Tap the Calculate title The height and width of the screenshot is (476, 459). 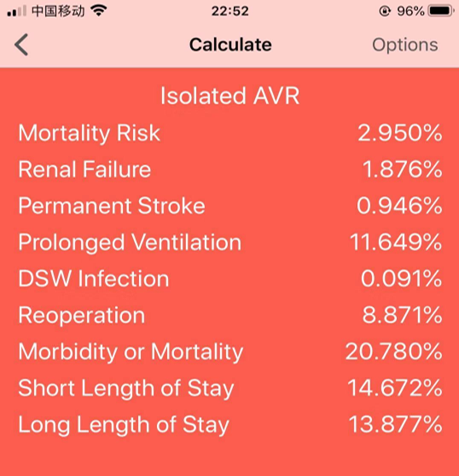230,45
